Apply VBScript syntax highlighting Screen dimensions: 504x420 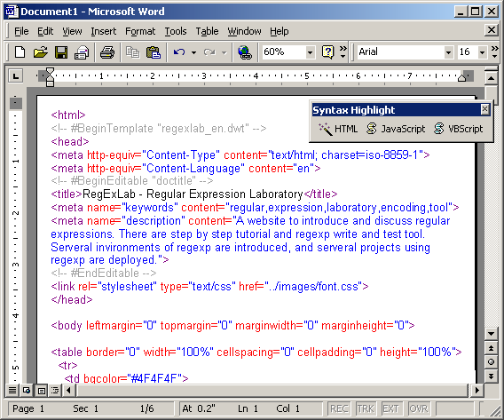tap(459, 129)
